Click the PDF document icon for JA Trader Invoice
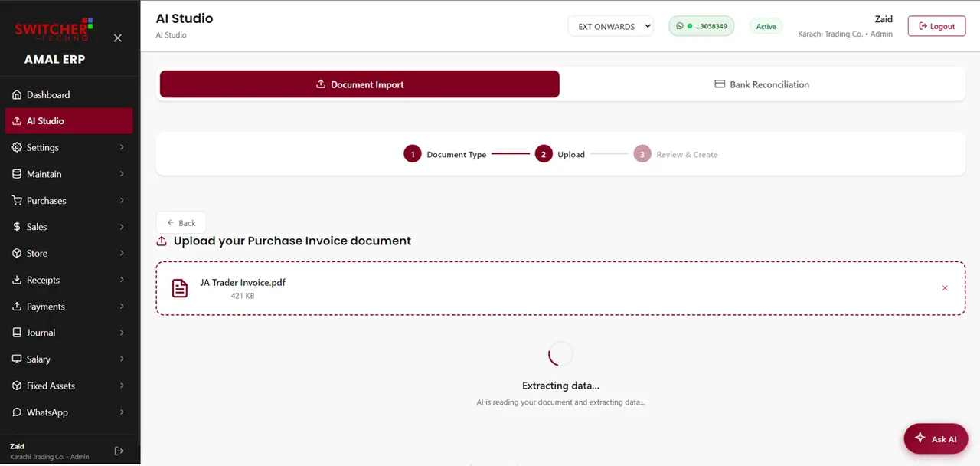 tap(180, 288)
